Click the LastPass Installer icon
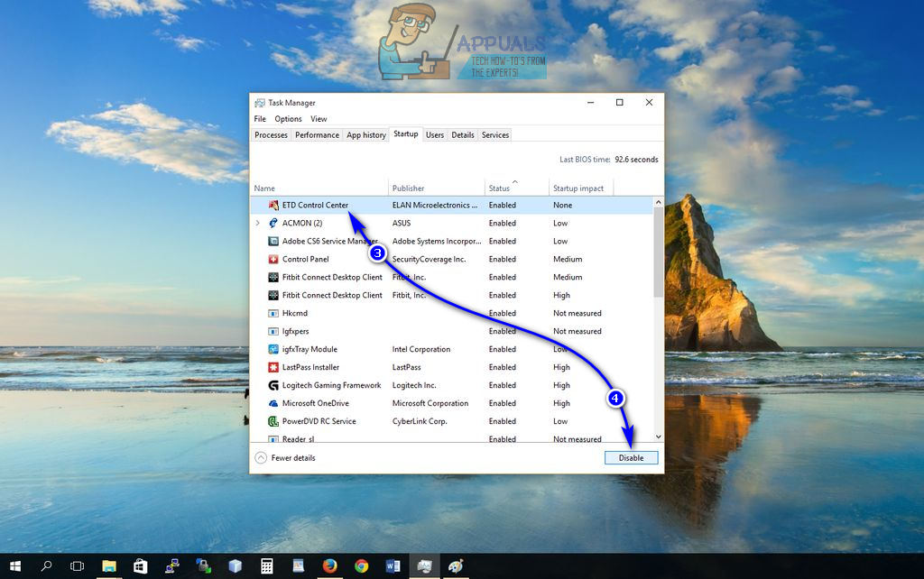 point(273,367)
